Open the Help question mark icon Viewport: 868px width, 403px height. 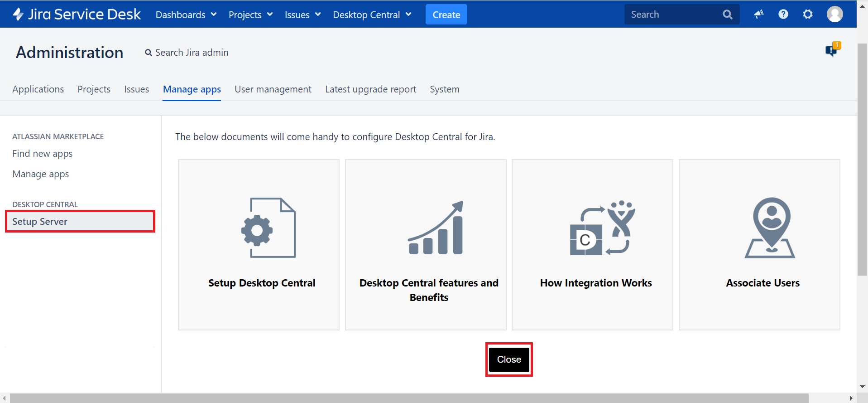point(783,15)
